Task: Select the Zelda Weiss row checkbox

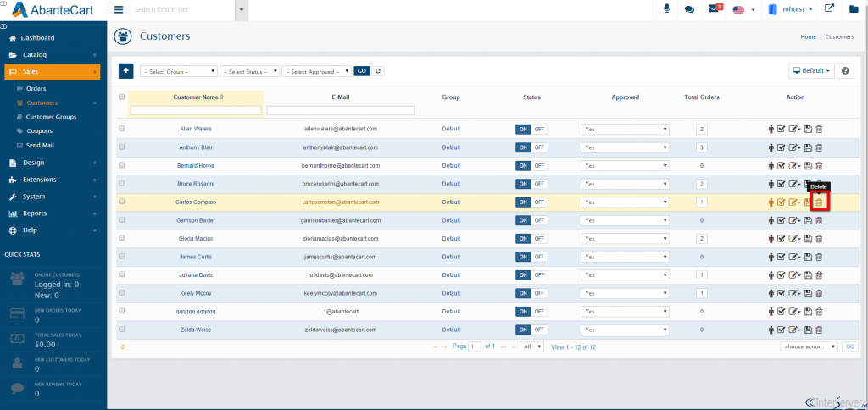Action: tap(122, 330)
